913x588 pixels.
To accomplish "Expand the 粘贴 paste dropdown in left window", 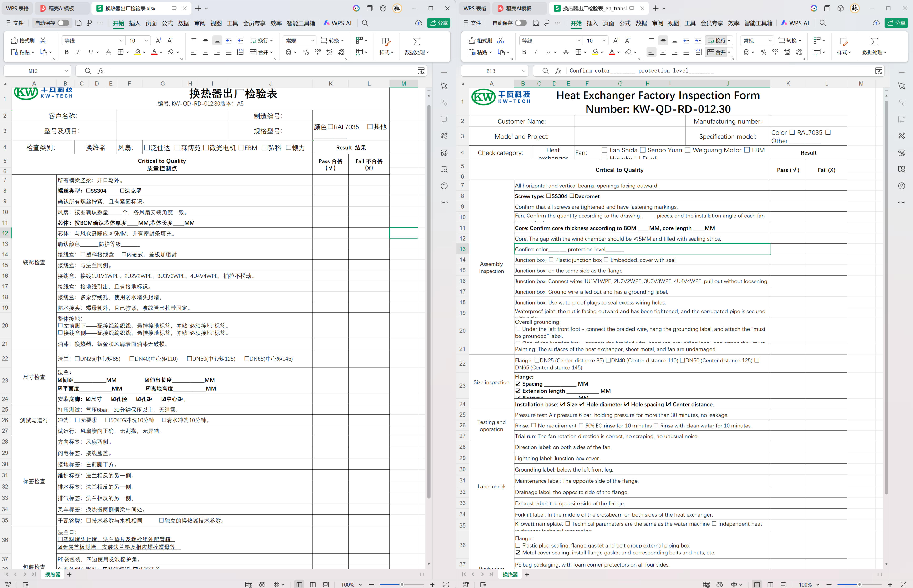I will tap(33, 52).
